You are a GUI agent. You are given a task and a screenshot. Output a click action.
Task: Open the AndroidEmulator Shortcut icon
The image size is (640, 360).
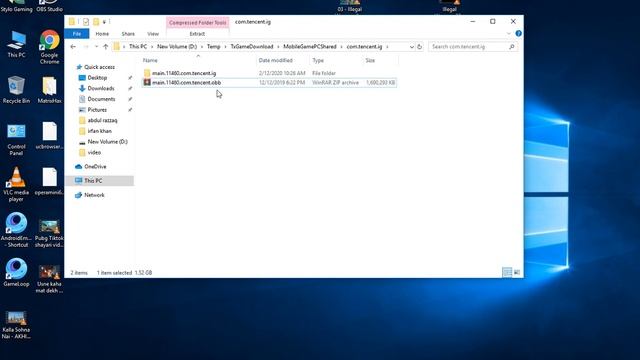click(x=16, y=230)
